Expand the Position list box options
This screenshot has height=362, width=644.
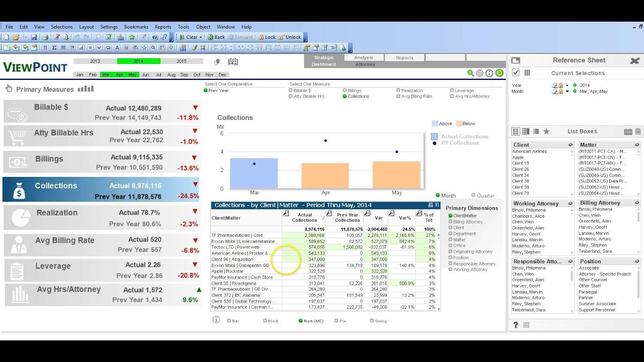coord(638,261)
